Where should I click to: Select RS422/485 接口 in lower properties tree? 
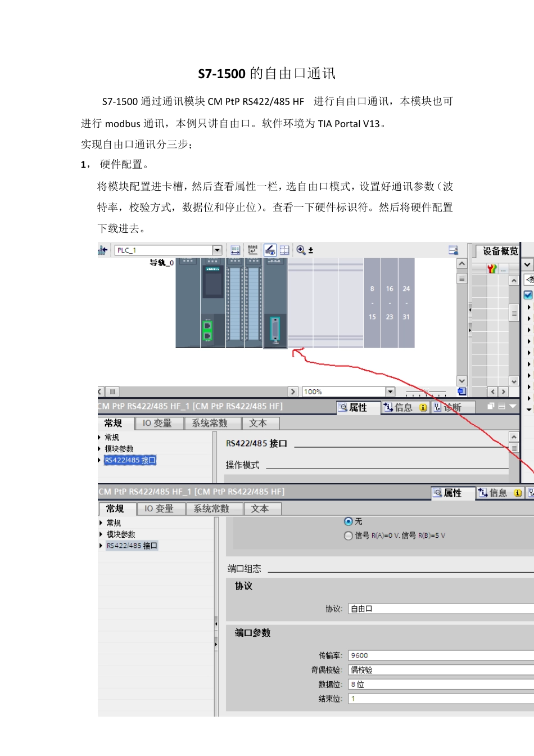pos(132,546)
